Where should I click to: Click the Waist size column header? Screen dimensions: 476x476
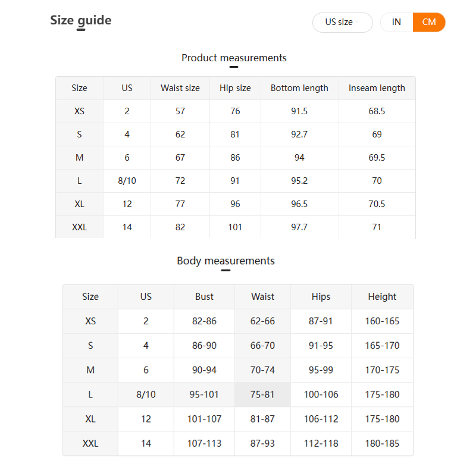tap(180, 88)
